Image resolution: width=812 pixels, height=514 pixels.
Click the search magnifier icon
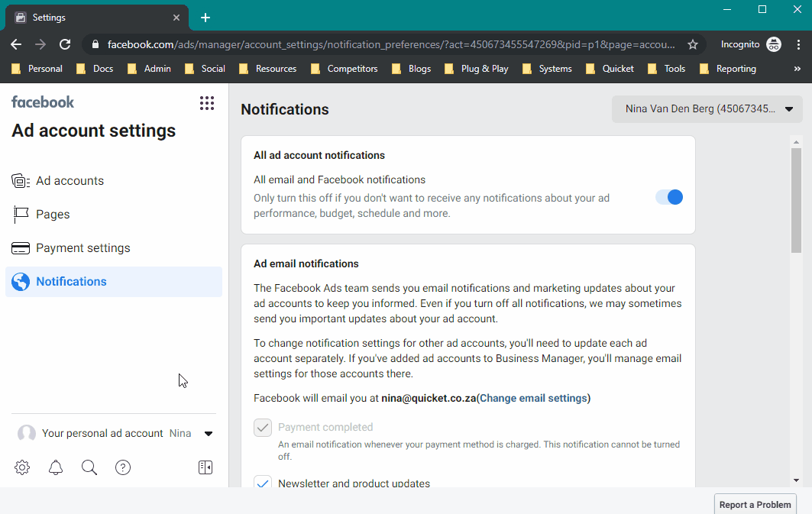(89, 467)
